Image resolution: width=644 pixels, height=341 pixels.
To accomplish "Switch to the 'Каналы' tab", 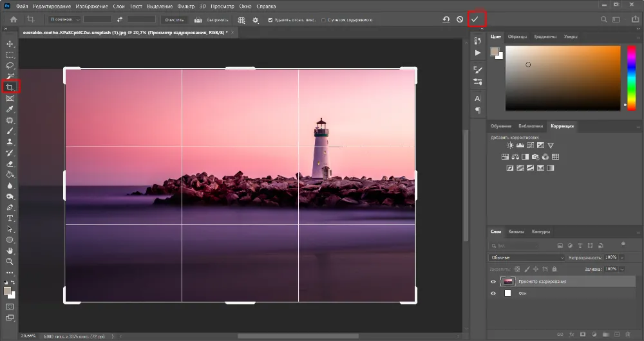I will [x=516, y=232].
